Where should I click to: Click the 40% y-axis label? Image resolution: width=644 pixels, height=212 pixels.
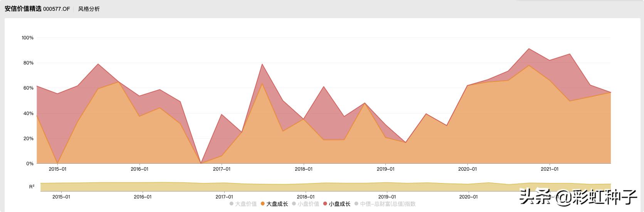29,114
